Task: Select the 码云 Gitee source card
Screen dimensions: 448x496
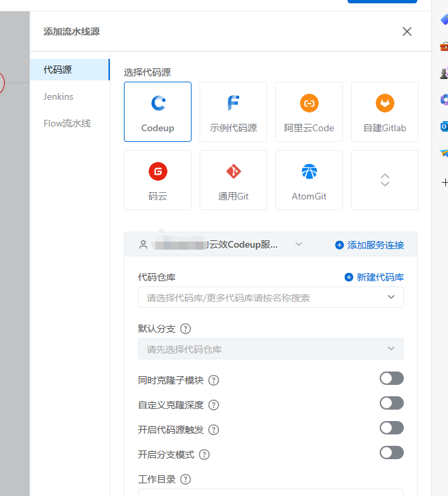Action: [157, 180]
